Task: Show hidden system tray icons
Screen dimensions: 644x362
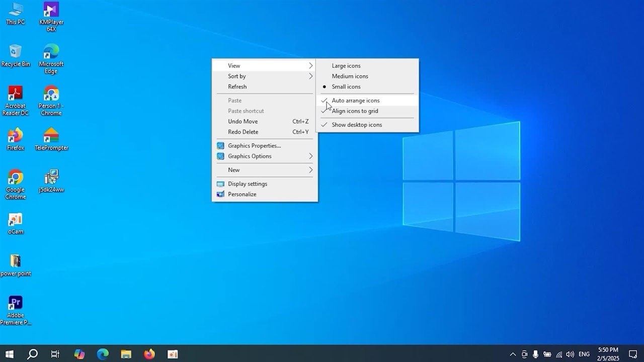Action: pos(513,354)
